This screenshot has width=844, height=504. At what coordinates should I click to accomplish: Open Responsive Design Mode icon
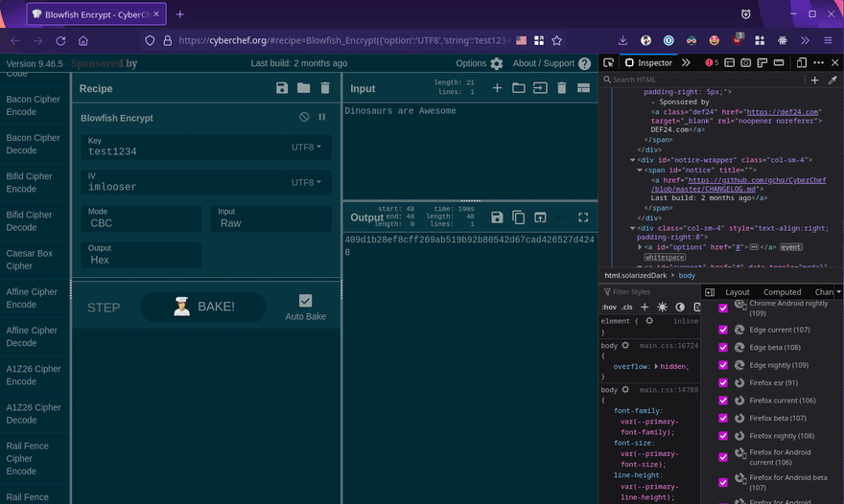tap(802, 63)
